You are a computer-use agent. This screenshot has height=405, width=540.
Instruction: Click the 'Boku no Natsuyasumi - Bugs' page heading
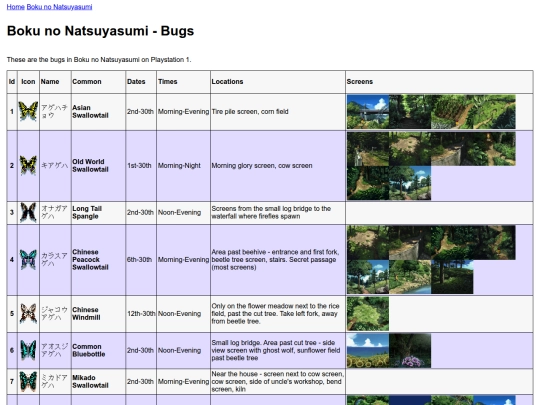click(x=101, y=31)
